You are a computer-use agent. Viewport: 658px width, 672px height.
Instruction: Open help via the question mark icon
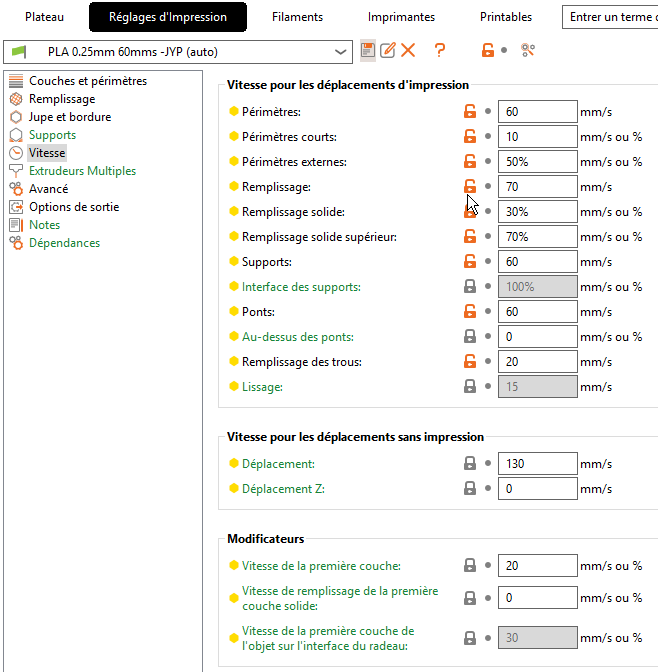(x=439, y=51)
